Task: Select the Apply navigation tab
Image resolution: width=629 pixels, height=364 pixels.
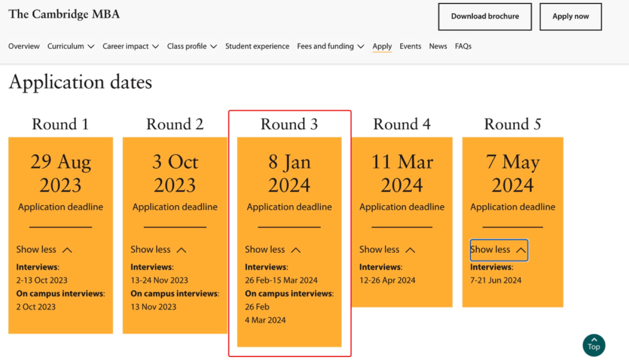Action: (382, 46)
